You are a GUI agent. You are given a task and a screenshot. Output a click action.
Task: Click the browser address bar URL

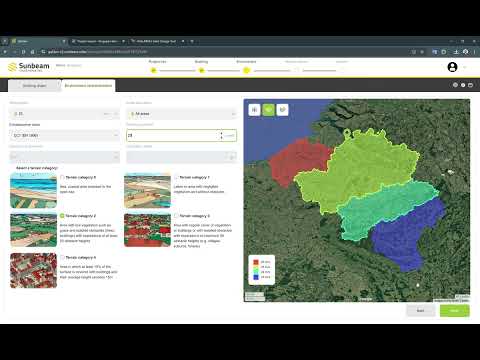97,52
